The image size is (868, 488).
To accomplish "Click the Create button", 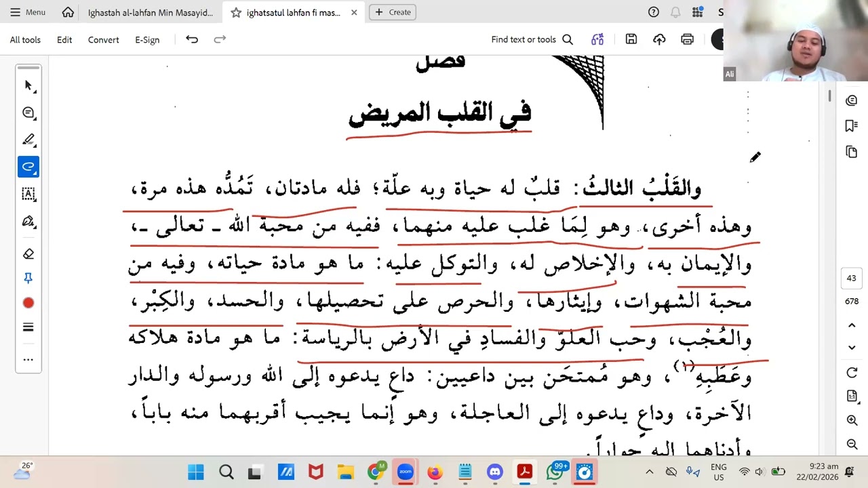I will [x=393, y=12].
